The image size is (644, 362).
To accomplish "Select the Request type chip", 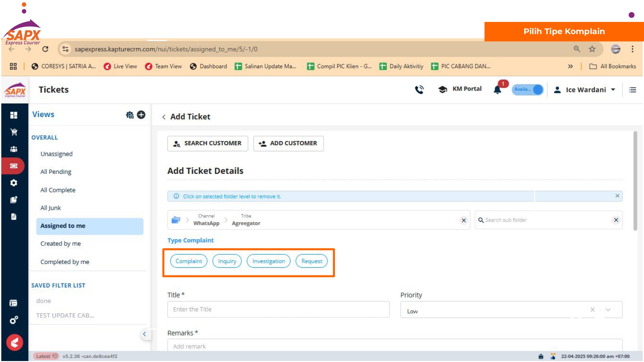I will [x=311, y=261].
